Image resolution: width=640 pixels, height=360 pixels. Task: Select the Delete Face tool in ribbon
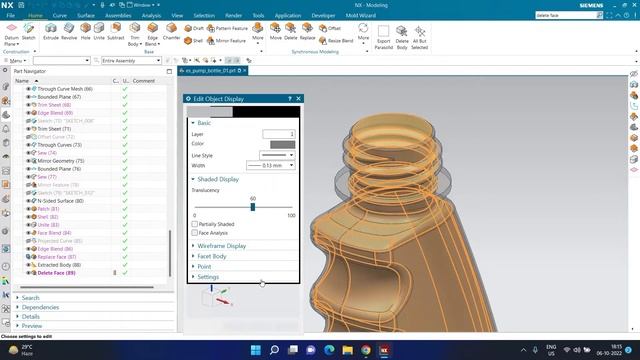coord(291,32)
